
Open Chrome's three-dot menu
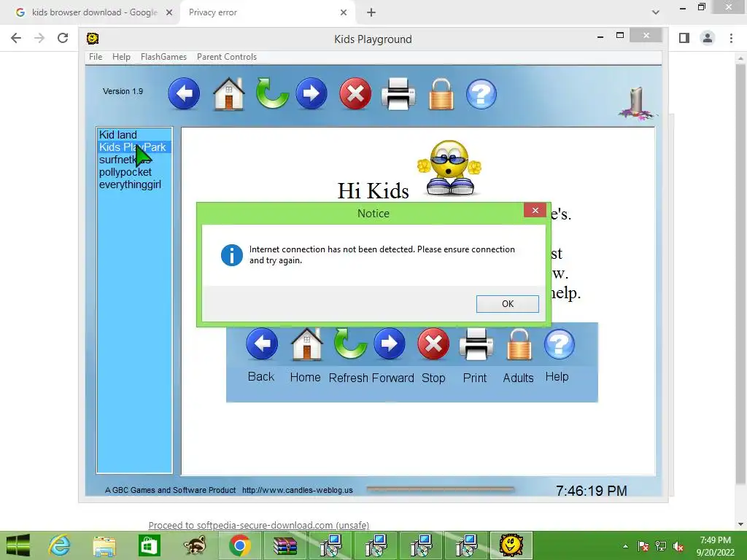(731, 38)
